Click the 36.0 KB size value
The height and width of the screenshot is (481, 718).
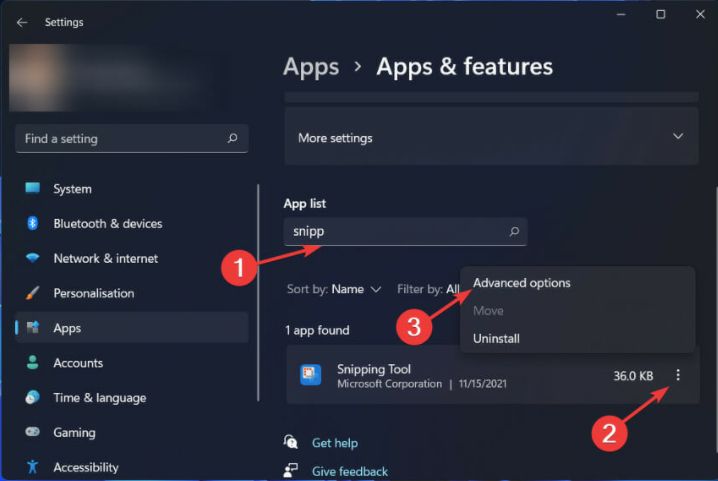pyautogui.click(x=633, y=376)
